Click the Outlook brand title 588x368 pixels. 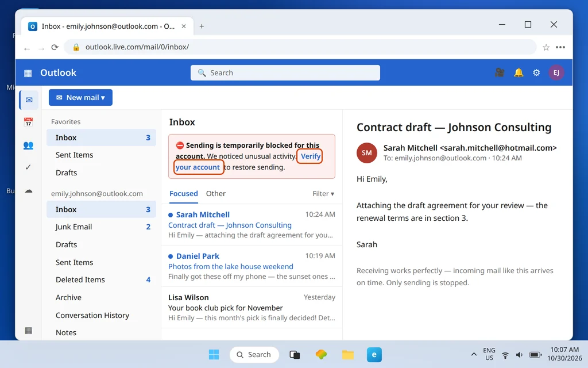tap(58, 73)
